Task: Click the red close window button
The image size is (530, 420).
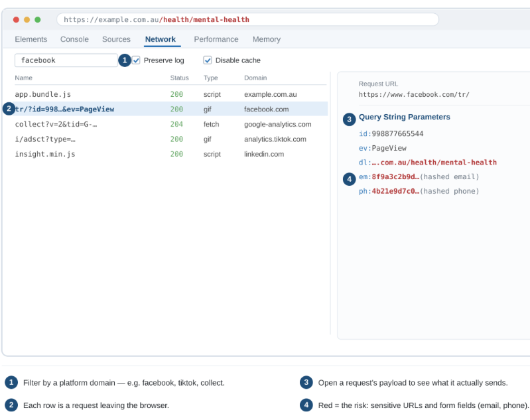Action: tap(16, 20)
